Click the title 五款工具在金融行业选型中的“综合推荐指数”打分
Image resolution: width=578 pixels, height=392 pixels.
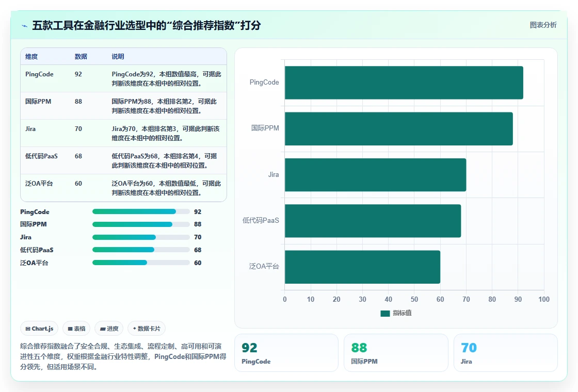[x=147, y=25]
